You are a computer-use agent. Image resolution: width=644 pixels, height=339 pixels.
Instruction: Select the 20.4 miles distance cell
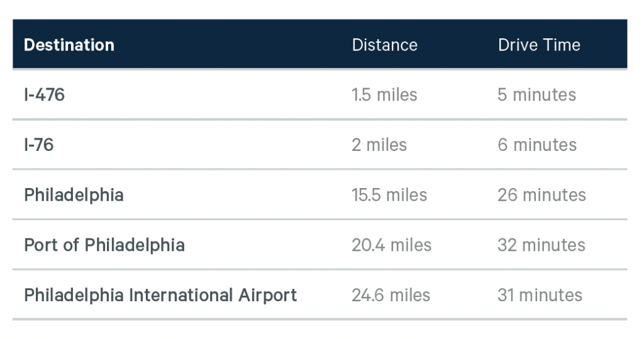point(391,245)
